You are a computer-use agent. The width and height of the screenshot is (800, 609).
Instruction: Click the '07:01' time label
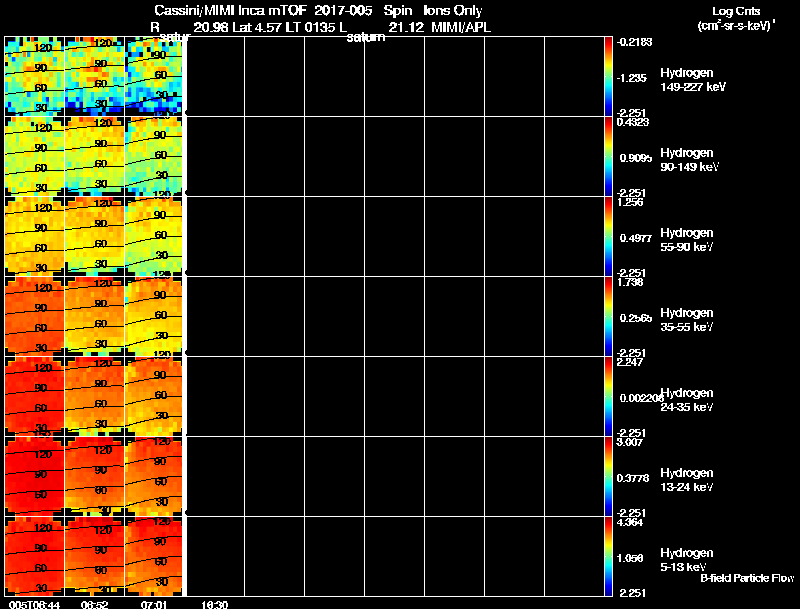(154, 604)
